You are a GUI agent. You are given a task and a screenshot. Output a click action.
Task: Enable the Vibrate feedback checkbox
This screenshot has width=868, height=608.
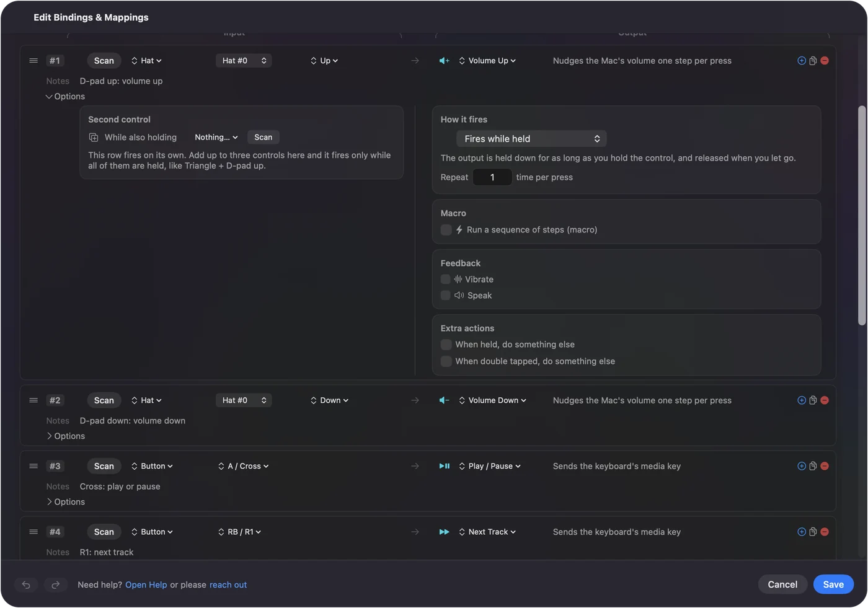(446, 280)
